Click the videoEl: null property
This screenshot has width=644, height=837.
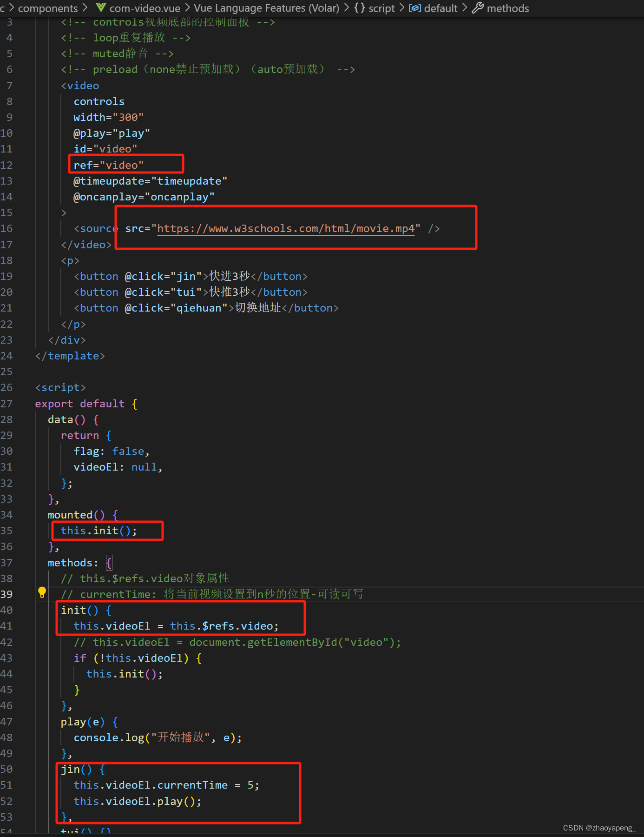tap(118, 467)
